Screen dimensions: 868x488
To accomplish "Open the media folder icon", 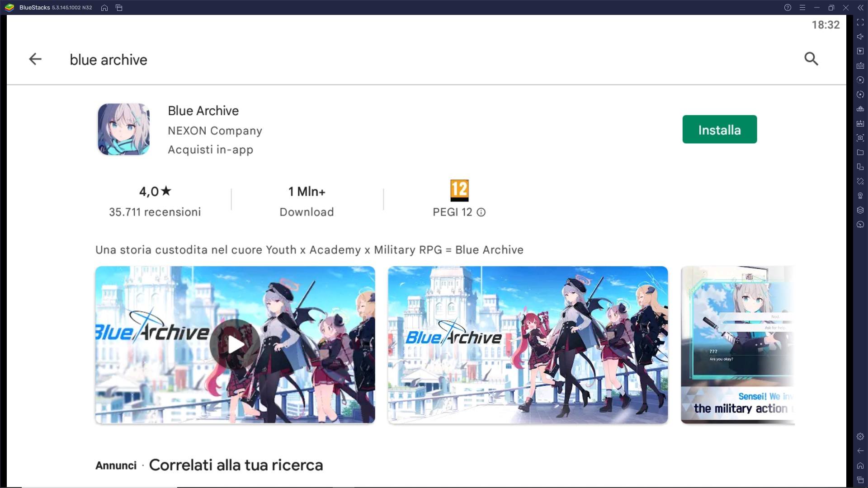I will (860, 152).
